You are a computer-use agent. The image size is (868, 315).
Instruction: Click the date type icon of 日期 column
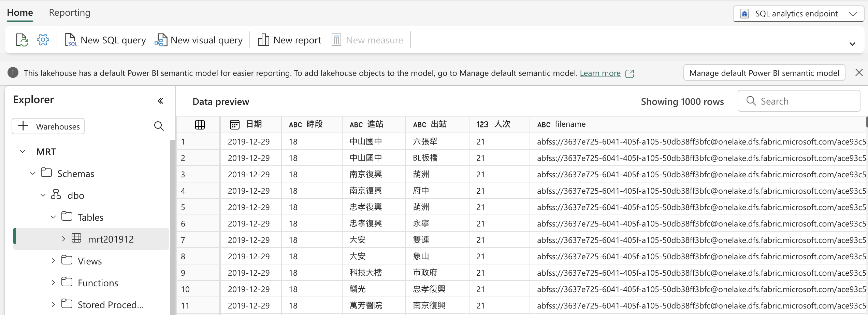tap(235, 125)
